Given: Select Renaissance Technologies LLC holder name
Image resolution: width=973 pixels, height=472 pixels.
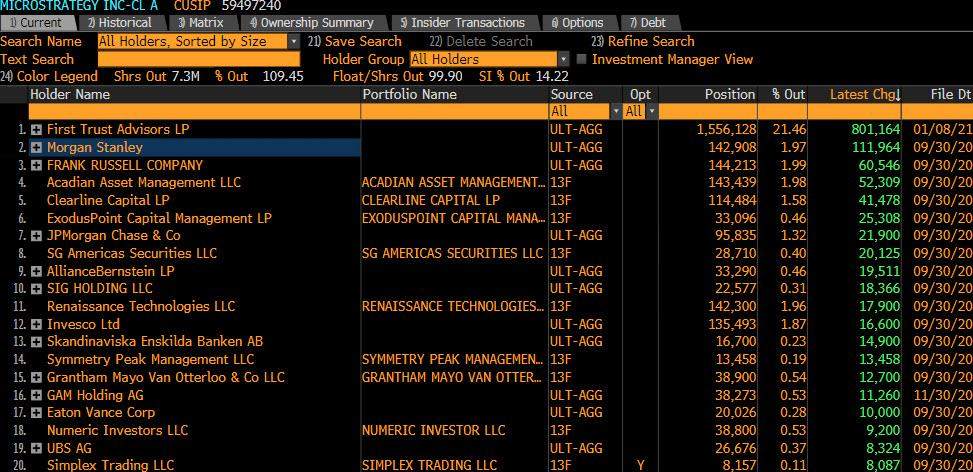Looking at the screenshot, I should click(141, 306).
